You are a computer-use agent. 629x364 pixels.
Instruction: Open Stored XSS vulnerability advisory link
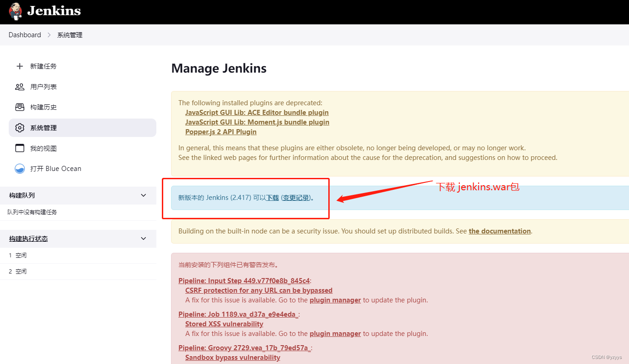coord(224,324)
